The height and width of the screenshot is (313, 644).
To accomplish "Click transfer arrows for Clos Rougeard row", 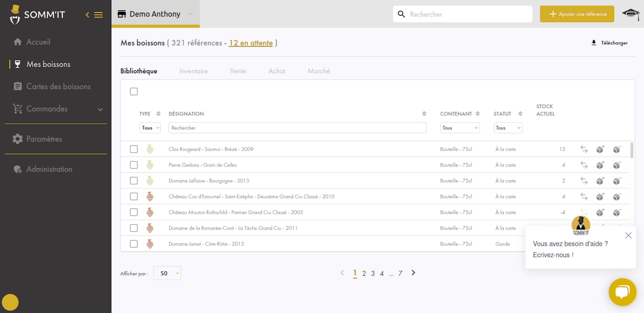I will [584, 149].
